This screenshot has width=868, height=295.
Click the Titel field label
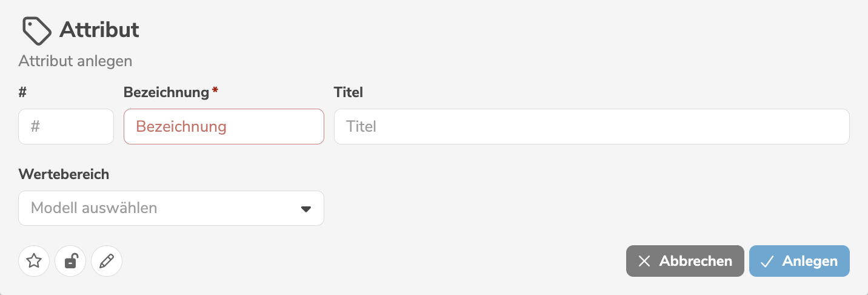click(x=349, y=92)
